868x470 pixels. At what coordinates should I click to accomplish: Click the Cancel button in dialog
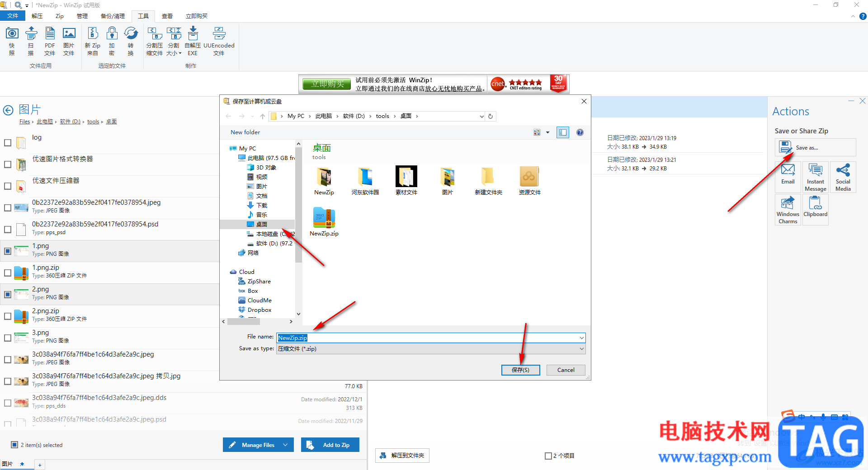coord(566,370)
